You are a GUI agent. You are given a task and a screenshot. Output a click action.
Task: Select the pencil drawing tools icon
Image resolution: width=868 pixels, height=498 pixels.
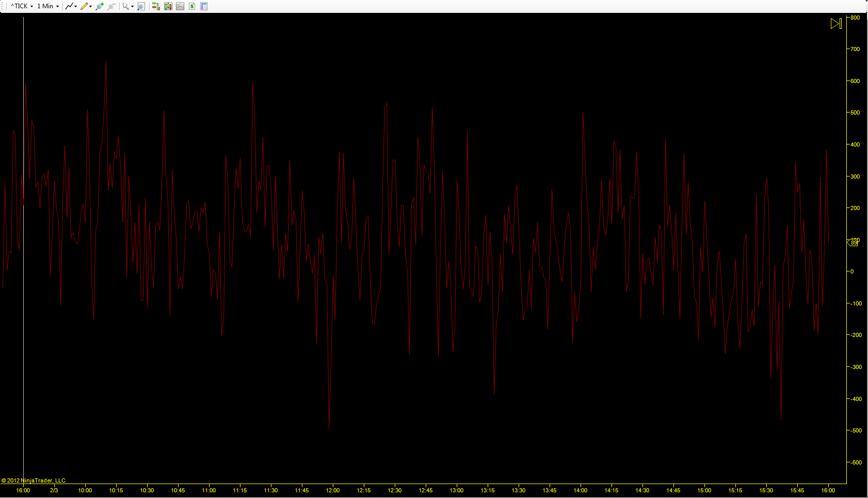(84, 6)
